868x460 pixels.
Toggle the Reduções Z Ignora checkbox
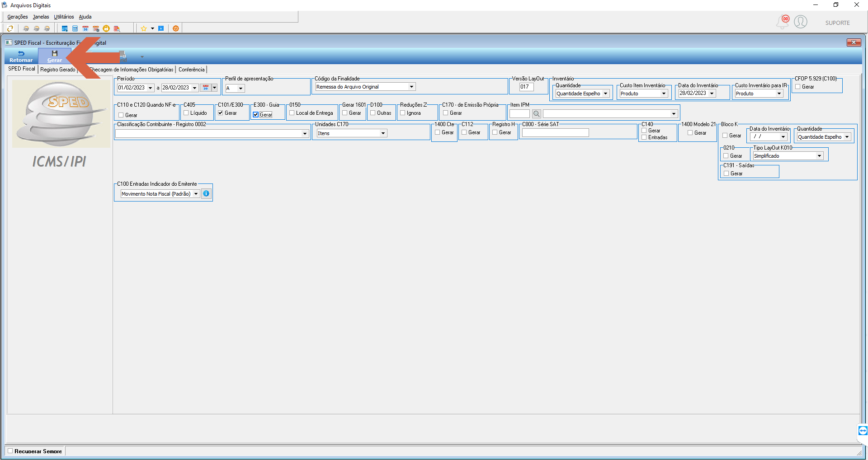pyautogui.click(x=403, y=113)
